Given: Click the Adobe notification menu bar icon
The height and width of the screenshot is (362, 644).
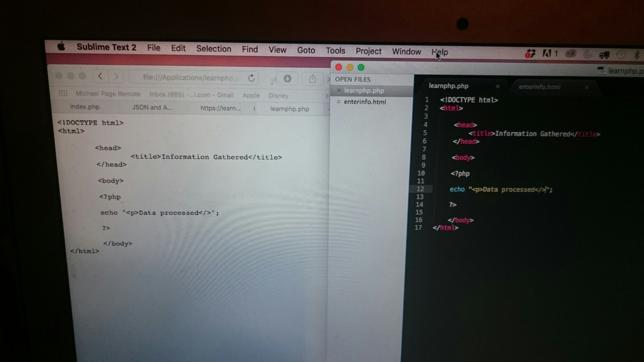Looking at the screenshot, I should [547, 53].
